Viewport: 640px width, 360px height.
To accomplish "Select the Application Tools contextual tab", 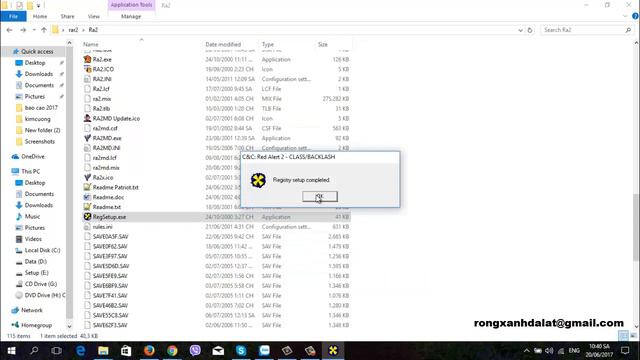I will pyautogui.click(x=131, y=5).
